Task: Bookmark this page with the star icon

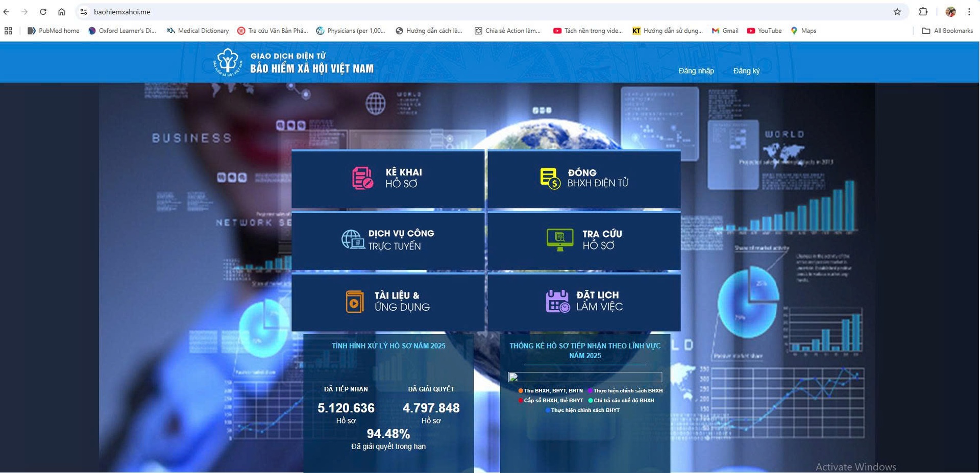Action: tap(897, 12)
